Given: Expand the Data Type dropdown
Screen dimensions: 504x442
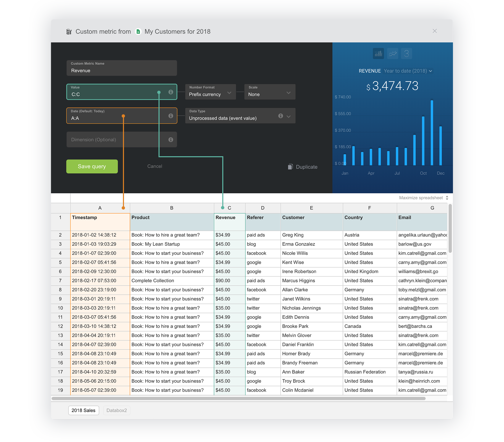Looking at the screenshot, I should point(289,116).
